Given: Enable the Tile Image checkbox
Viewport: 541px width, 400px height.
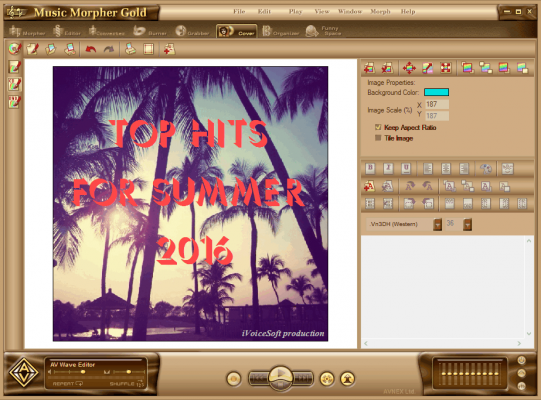Looking at the screenshot, I should [x=378, y=138].
